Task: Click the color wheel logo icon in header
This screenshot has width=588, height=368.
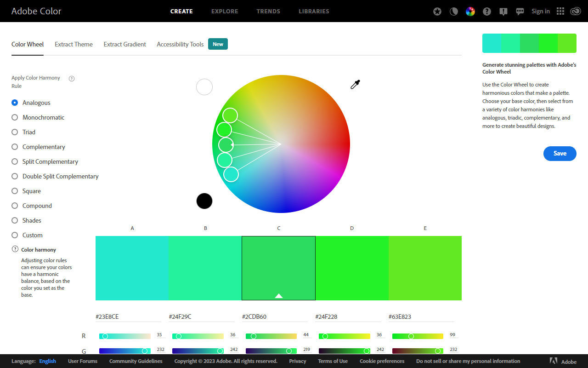Action: 470,11
